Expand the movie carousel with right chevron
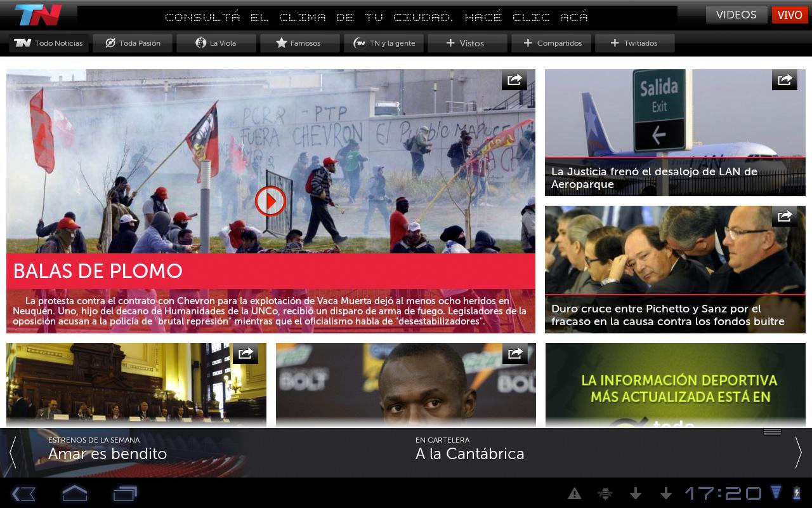 (798, 453)
